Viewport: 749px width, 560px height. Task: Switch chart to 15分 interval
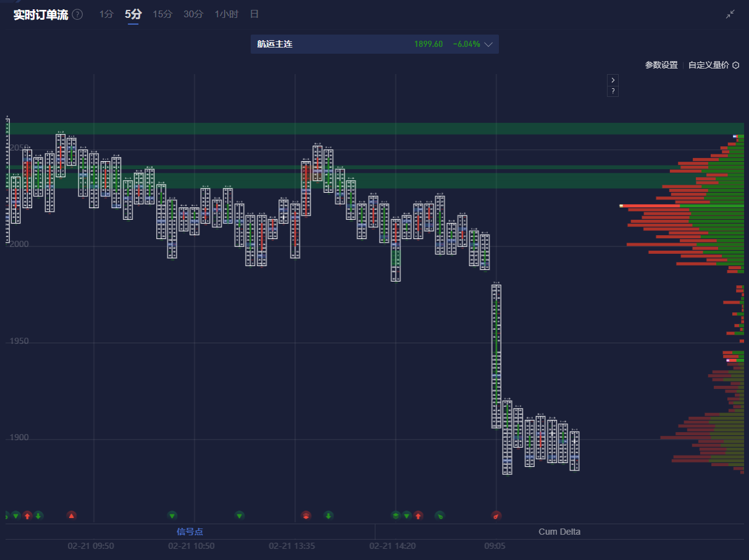coord(162,14)
